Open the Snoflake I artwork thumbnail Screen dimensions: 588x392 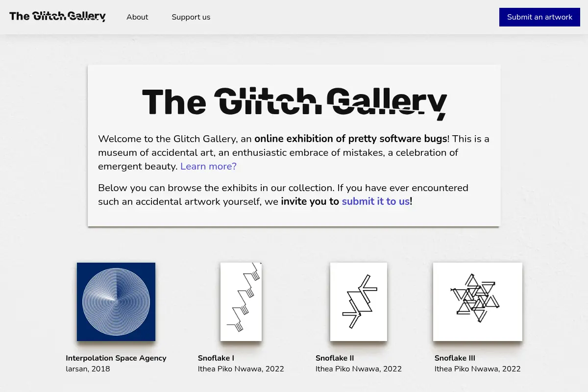click(241, 302)
